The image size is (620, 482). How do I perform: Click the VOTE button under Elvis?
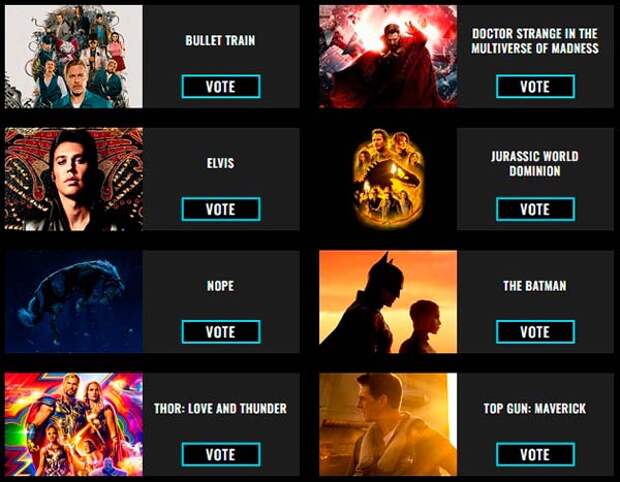click(221, 209)
